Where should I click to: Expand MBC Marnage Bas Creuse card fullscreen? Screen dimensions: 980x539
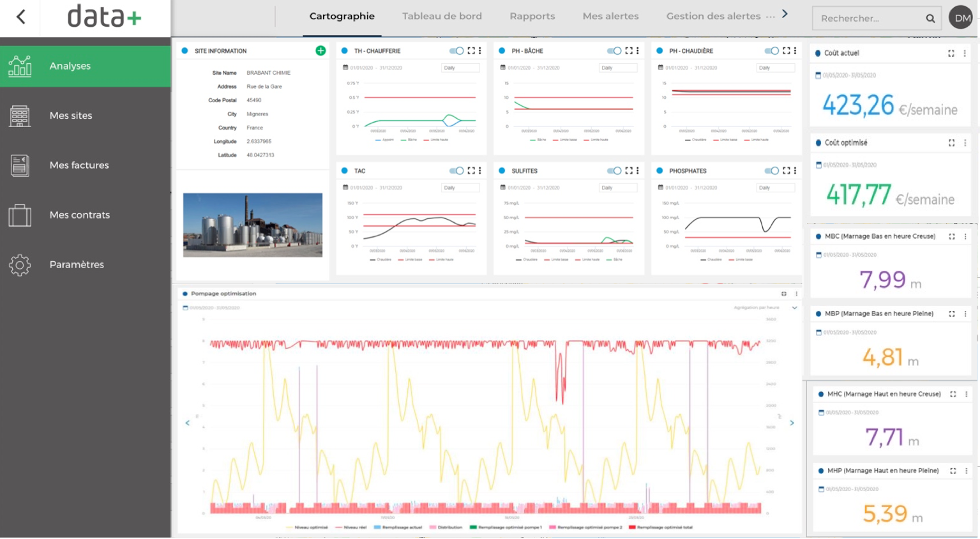(952, 236)
